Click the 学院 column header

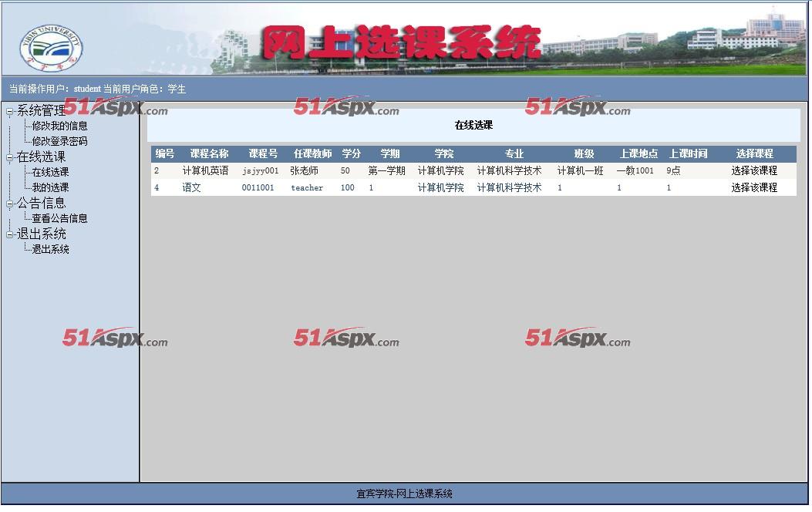444,153
